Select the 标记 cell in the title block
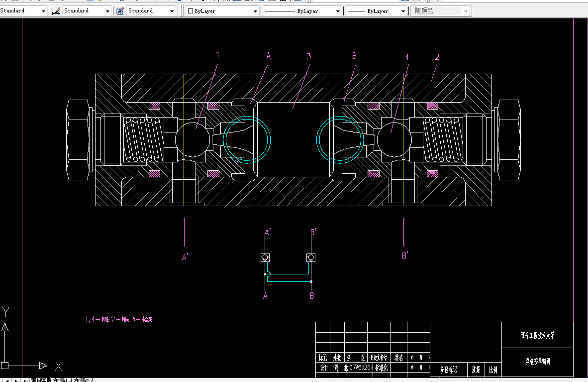This screenshot has height=382, width=588. [322, 358]
